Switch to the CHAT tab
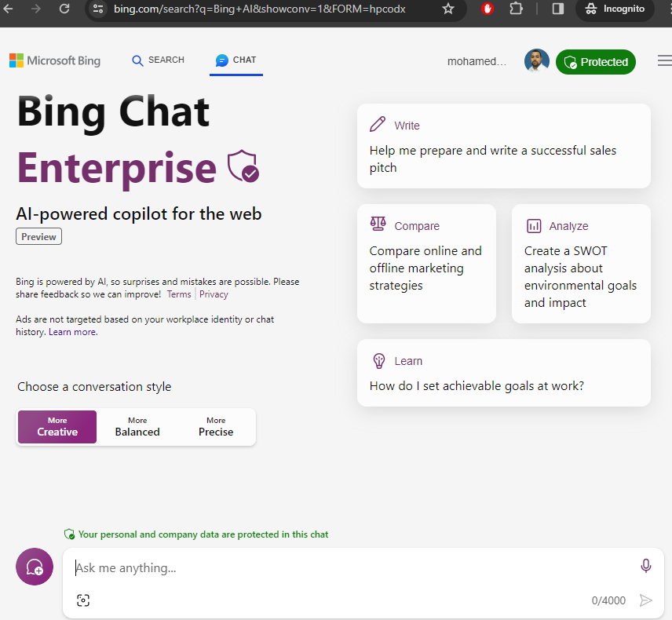Image resolution: width=672 pixels, height=620 pixels. click(x=236, y=60)
